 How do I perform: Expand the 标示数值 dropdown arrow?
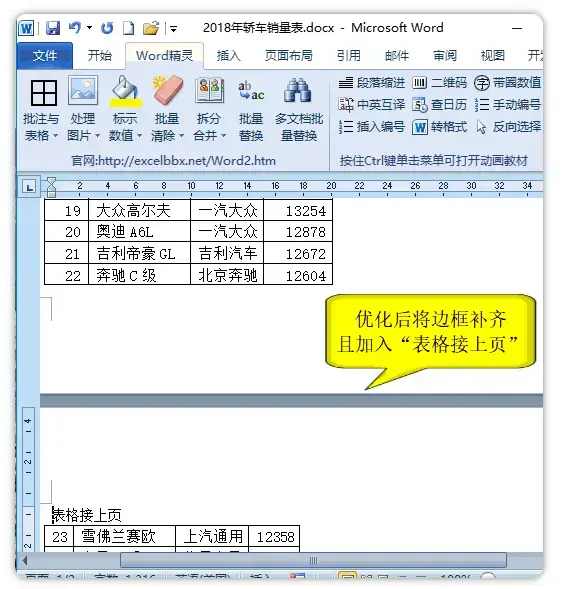(x=140, y=135)
